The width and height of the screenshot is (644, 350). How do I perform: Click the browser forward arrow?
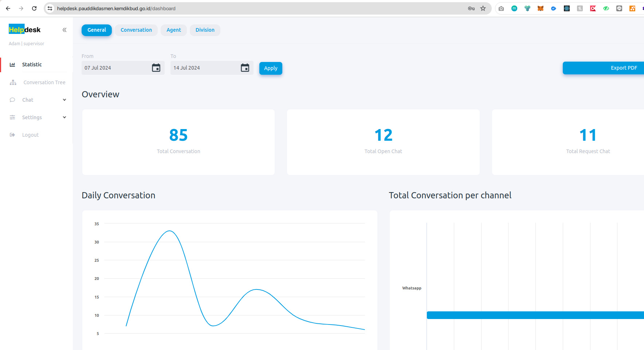tap(21, 8)
